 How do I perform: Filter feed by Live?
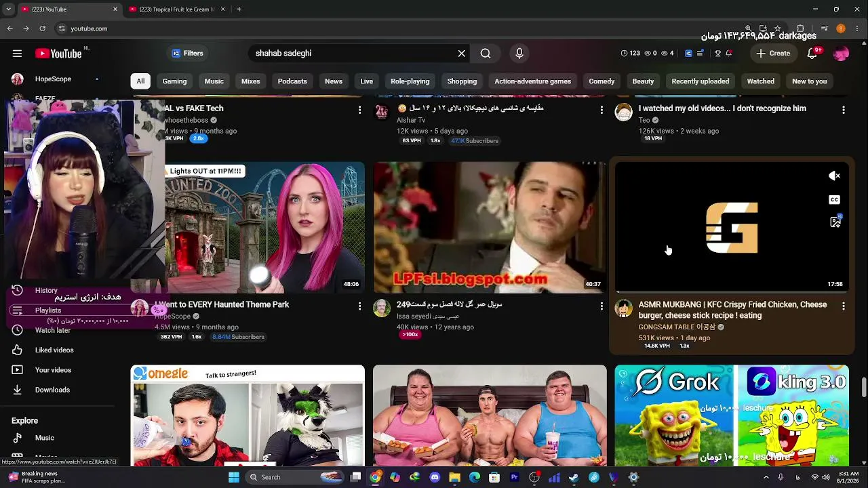[x=367, y=81]
